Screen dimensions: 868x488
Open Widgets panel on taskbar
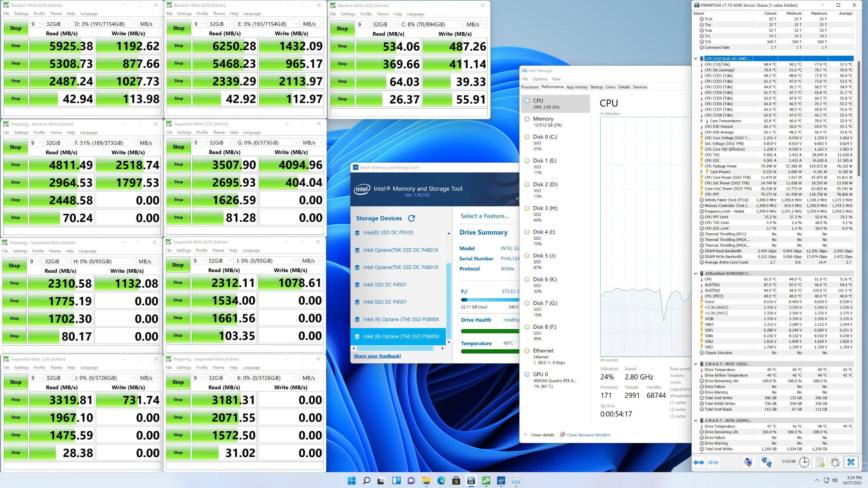pyautogui.click(x=396, y=481)
